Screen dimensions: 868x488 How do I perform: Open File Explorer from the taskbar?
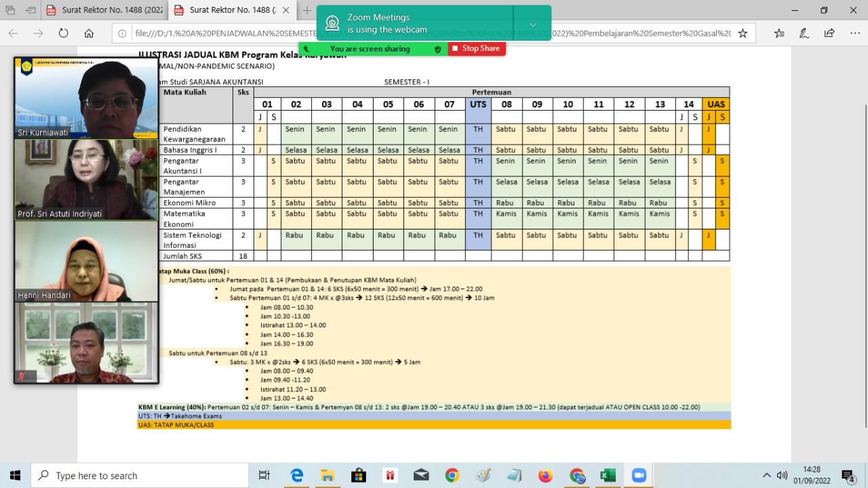(328, 475)
